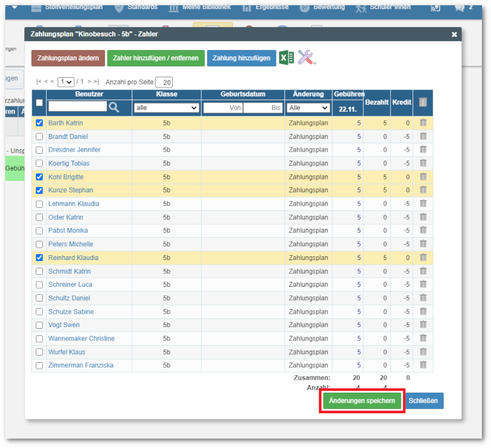This screenshot has height=448, width=491.
Task: Delete Koertig Tobias row with trash icon
Action: point(423,163)
